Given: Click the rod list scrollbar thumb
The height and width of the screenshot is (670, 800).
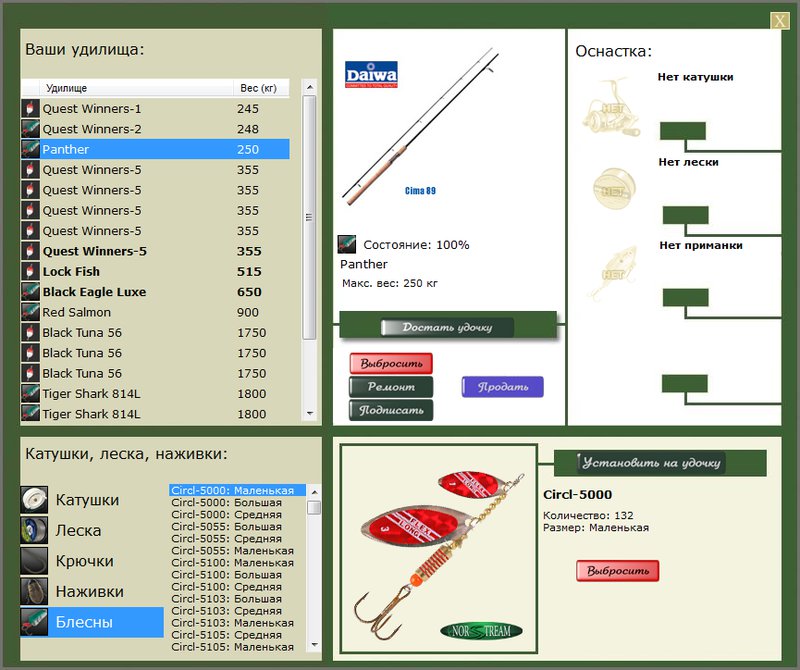Looking at the screenshot, I should 309,218.
